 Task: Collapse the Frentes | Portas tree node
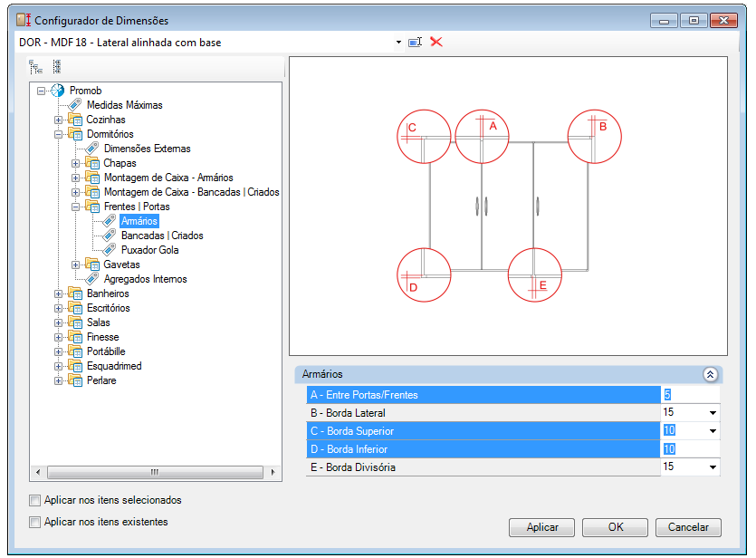tap(76, 207)
